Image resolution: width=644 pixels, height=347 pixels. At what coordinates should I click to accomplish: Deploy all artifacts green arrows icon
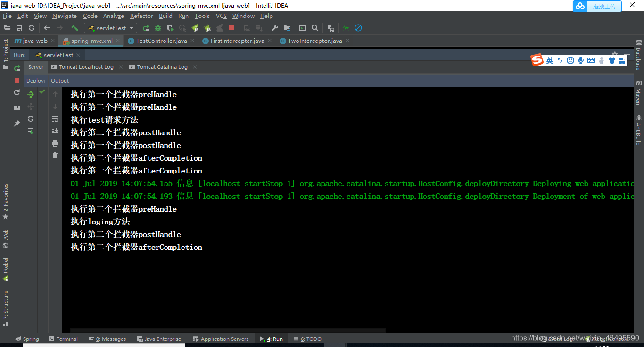click(31, 94)
